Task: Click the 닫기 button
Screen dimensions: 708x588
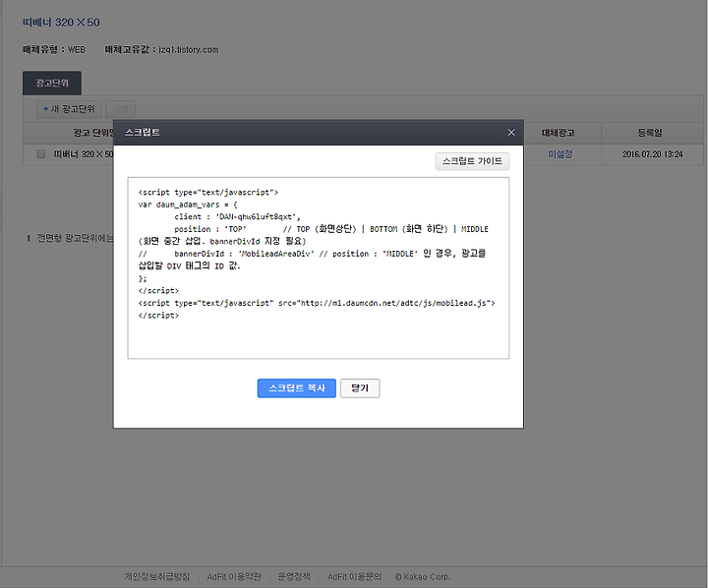Action: point(360,388)
